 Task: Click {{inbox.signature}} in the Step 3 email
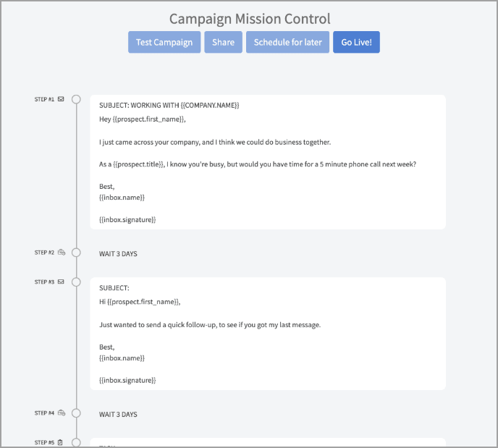pyautogui.click(x=127, y=381)
